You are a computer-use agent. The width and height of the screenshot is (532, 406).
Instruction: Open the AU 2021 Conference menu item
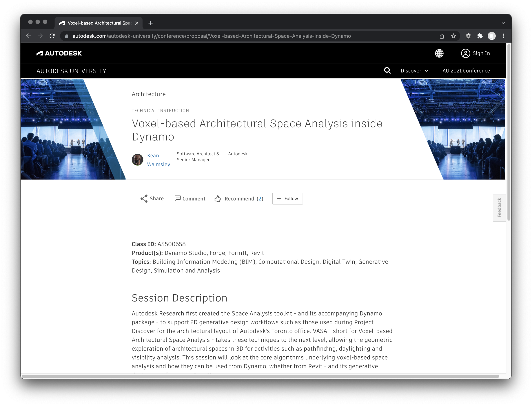[466, 71]
